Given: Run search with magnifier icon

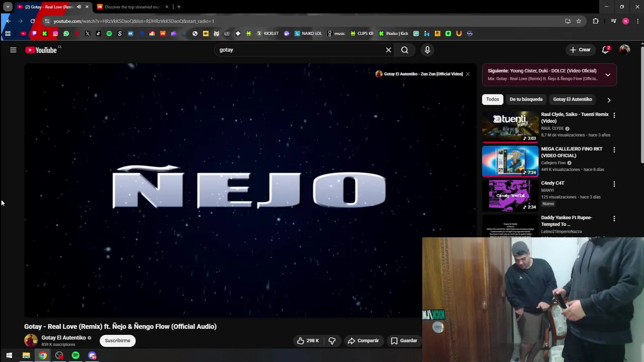Looking at the screenshot, I should (405, 50).
